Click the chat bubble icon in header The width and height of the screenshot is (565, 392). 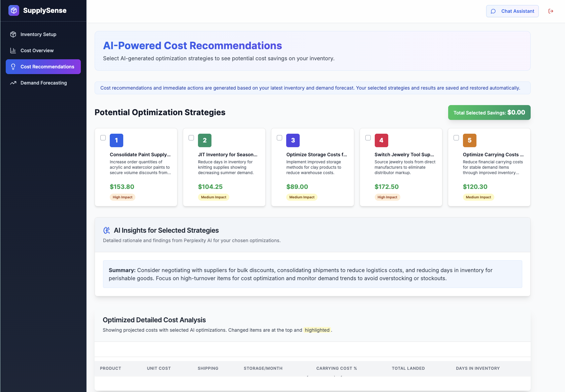(x=493, y=11)
